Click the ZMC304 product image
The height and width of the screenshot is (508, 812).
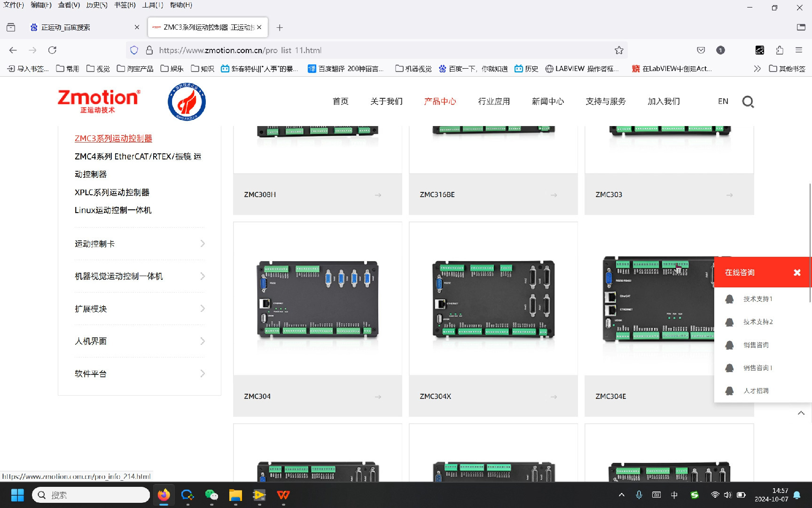(318, 300)
